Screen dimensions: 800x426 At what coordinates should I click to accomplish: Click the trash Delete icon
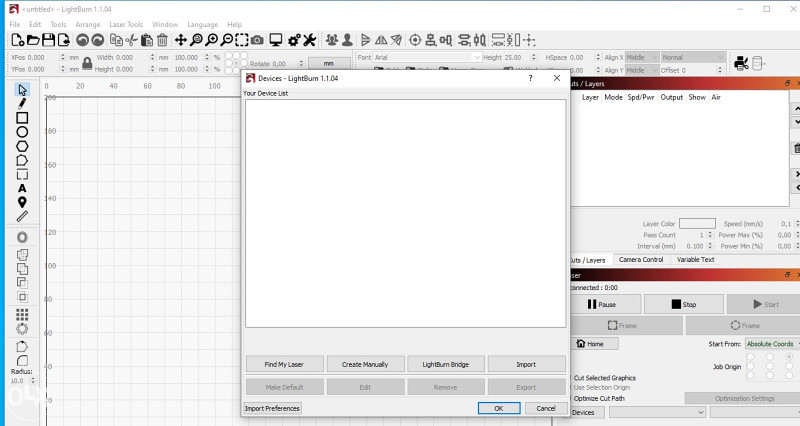click(162, 40)
